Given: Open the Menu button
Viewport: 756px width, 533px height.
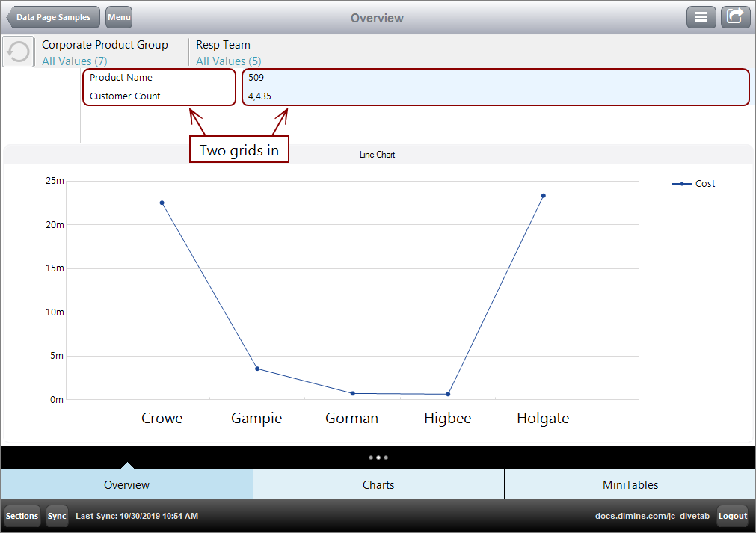Looking at the screenshot, I should click(x=118, y=16).
